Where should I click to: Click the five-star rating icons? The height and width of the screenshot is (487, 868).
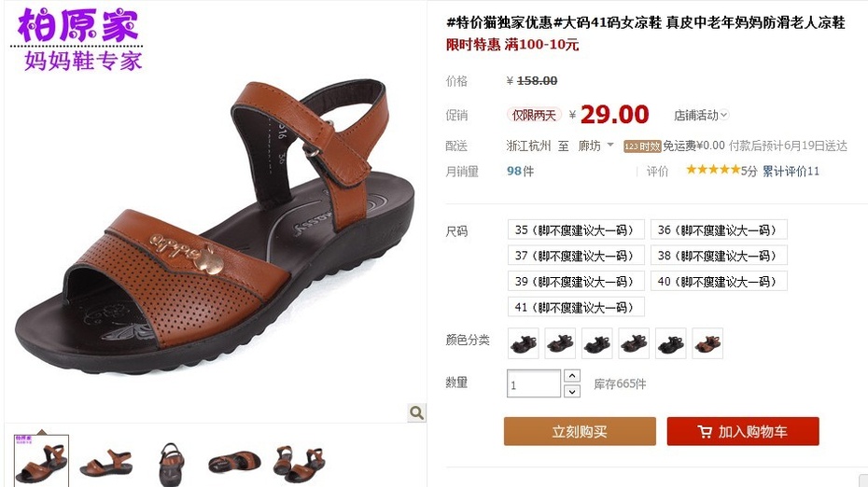click(x=713, y=170)
